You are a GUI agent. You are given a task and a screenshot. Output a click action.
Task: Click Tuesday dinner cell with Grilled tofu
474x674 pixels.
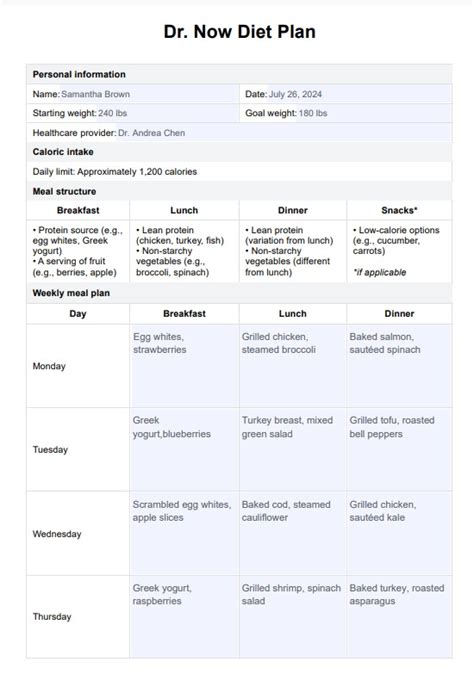coord(399,449)
